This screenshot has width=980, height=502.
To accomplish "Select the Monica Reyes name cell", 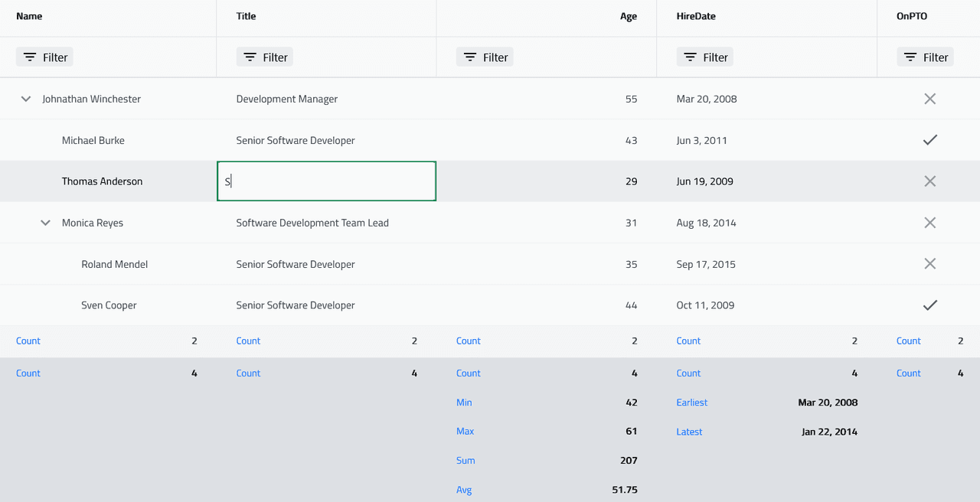I will (x=108, y=223).
